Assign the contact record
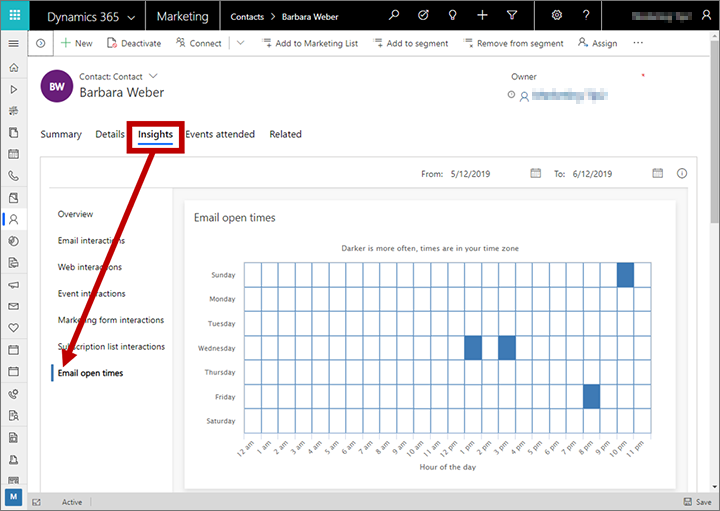The height and width of the screenshot is (511, 720). (x=597, y=43)
